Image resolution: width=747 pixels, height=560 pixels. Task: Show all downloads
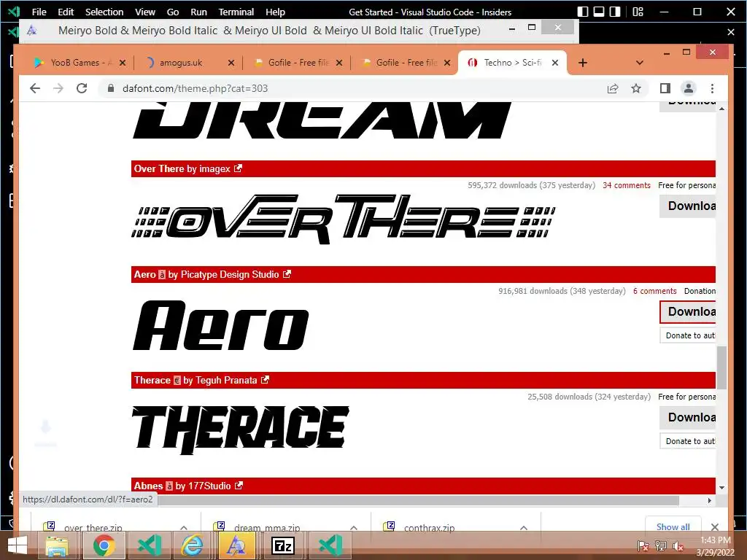(x=673, y=526)
